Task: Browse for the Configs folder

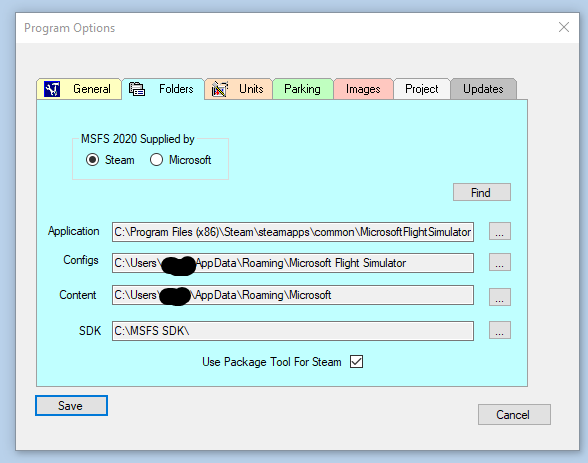Action: pos(500,262)
